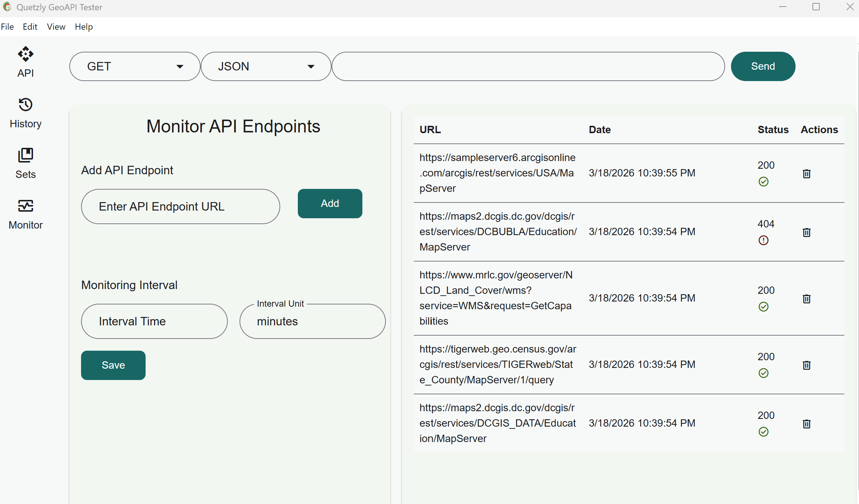Image resolution: width=859 pixels, height=504 pixels.
Task: Open the Help menu
Action: point(84,26)
